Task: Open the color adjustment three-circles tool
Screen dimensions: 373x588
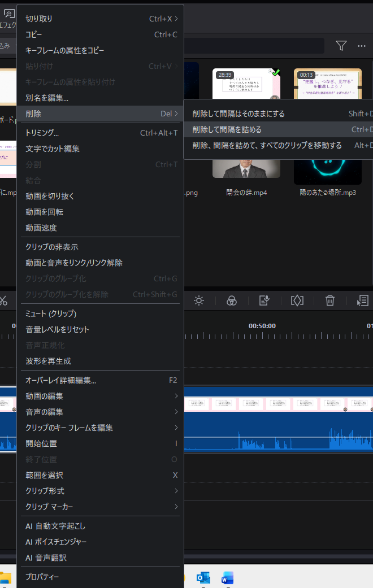Action: [231, 300]
